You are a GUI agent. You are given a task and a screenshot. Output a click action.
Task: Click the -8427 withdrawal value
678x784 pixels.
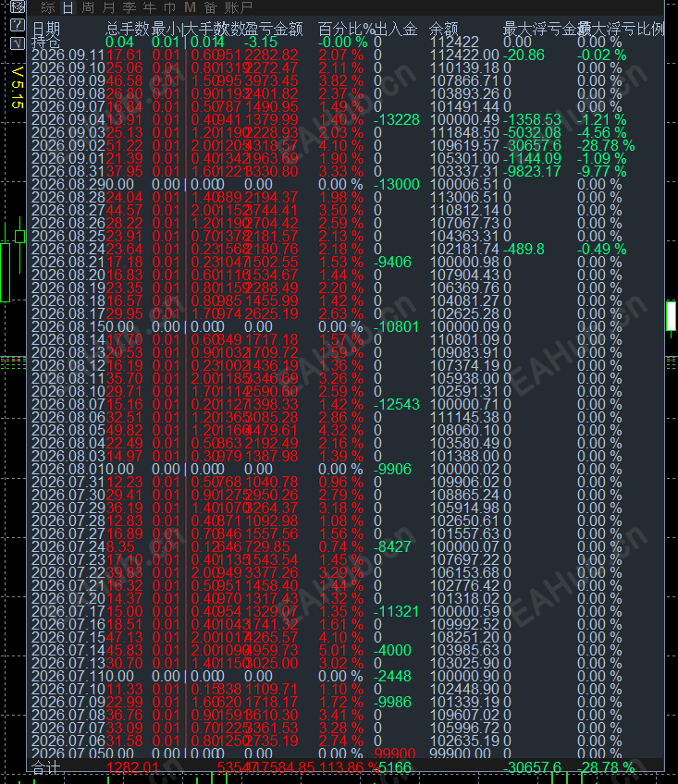click(393, 546)
